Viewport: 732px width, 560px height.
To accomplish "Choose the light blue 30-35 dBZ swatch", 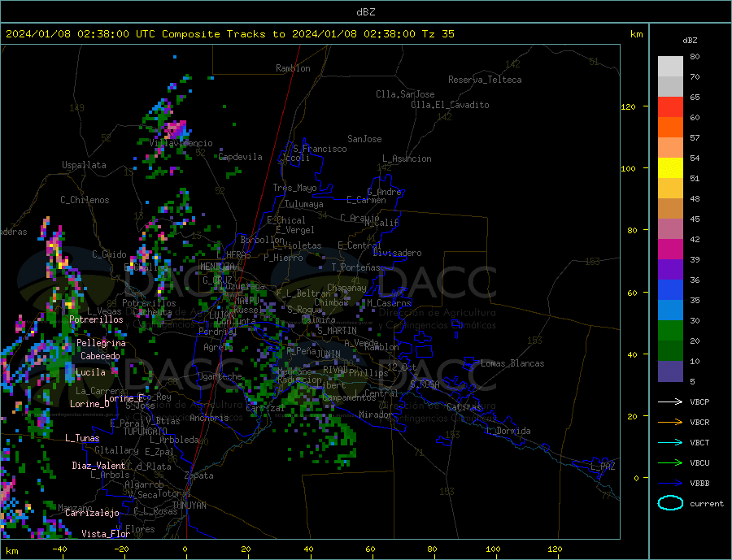I will click(670, 310).
